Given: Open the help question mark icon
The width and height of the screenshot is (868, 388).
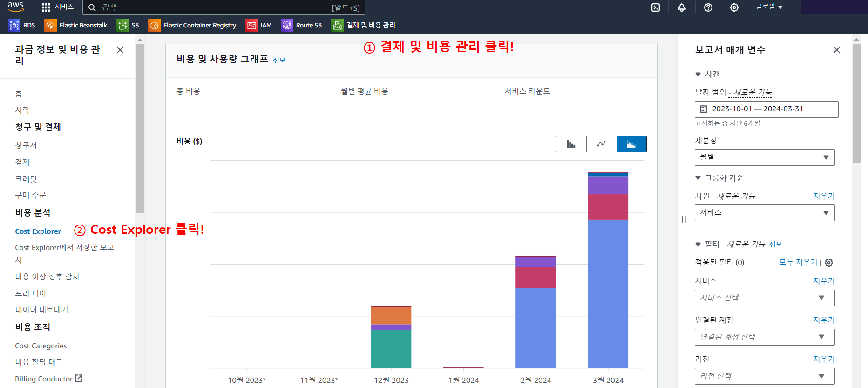Looking at the screenshot, I should [708, 7].
